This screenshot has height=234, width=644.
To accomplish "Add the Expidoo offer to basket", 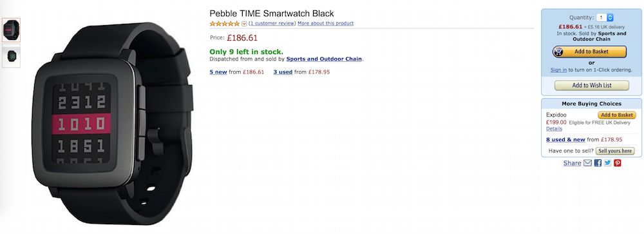I will (616, 115).
